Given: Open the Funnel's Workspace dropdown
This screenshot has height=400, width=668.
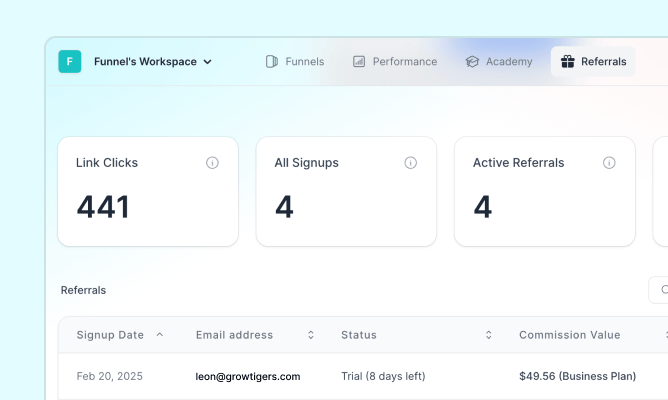Looking at the screenshot, I should 153,62.
